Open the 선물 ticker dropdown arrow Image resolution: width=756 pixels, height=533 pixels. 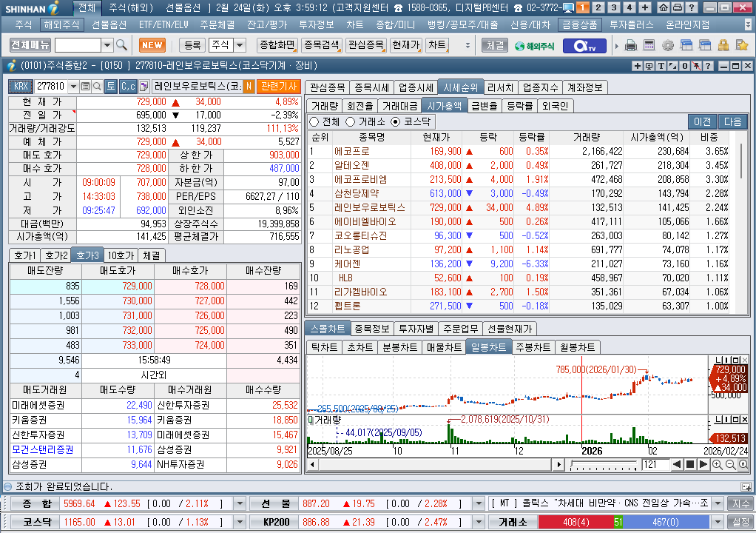479,503
